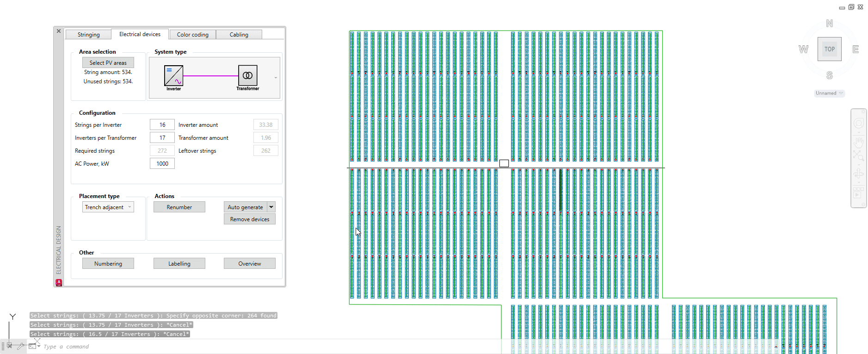Click the command line customize wrench icon

[x=20, y=346]
